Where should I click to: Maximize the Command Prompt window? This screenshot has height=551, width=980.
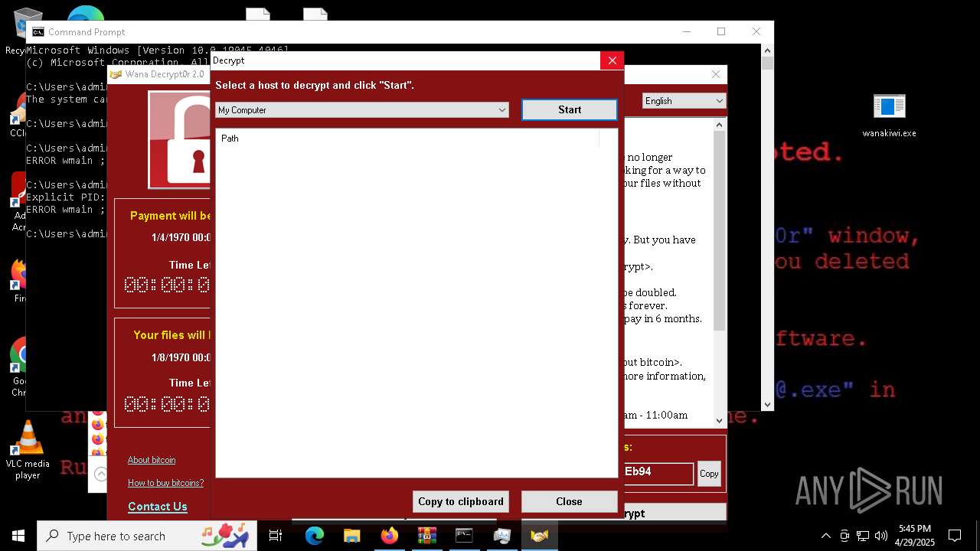[721, 31]
